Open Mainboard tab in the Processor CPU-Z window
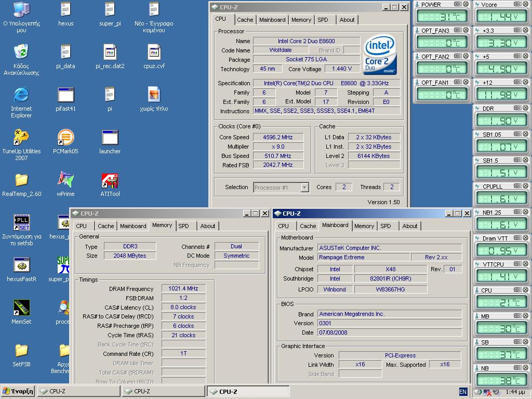Image resolution: width=532 pixels, height=399 pixels. (x=272, y=20)
